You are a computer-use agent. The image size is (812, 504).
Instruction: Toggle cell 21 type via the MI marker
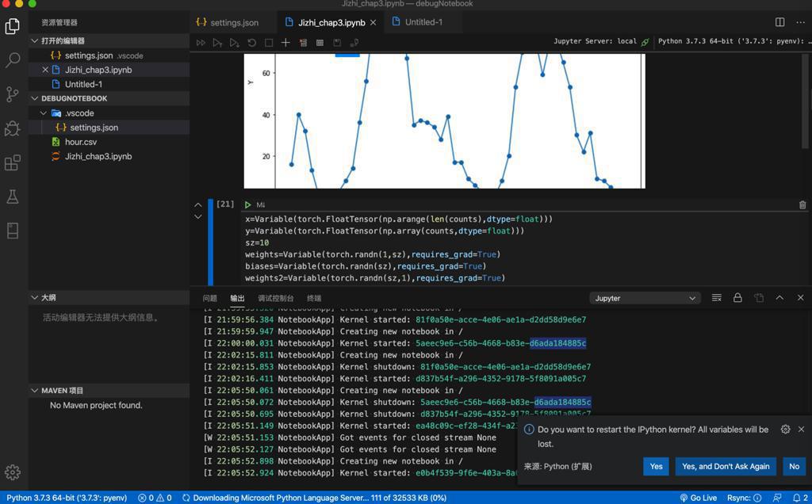[x=260, y=205]
